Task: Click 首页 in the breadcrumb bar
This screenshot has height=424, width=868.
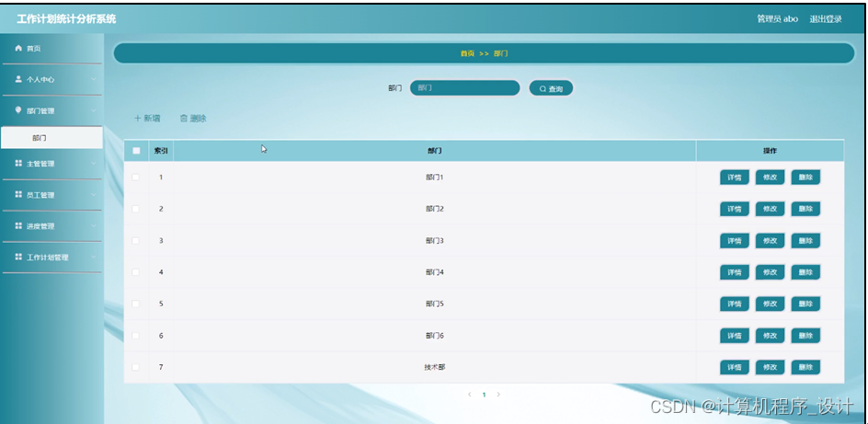Action: pyautogui.click(x=467, y=53)
